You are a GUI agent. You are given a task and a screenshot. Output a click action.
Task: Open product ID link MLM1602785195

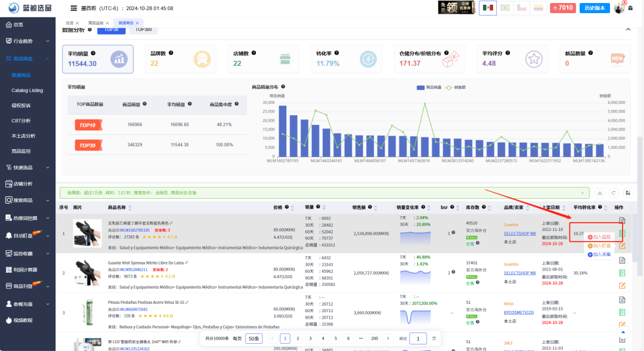[x=135, y=230]
